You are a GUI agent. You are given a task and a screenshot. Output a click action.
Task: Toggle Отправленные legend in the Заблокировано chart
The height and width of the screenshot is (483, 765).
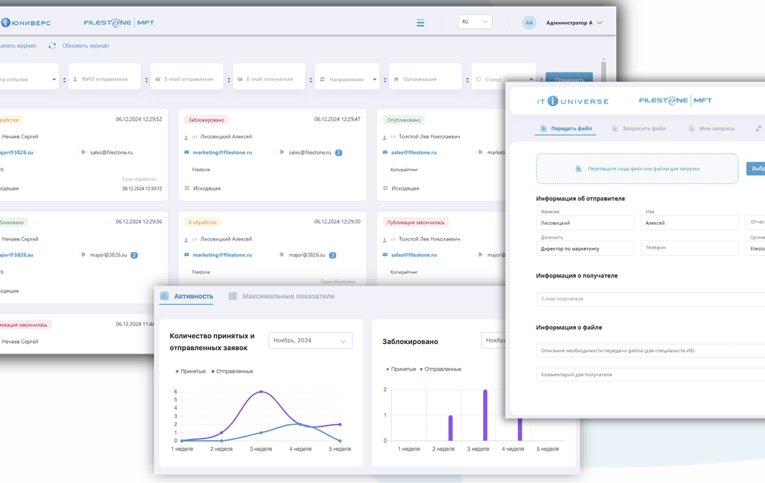(442, 369)
